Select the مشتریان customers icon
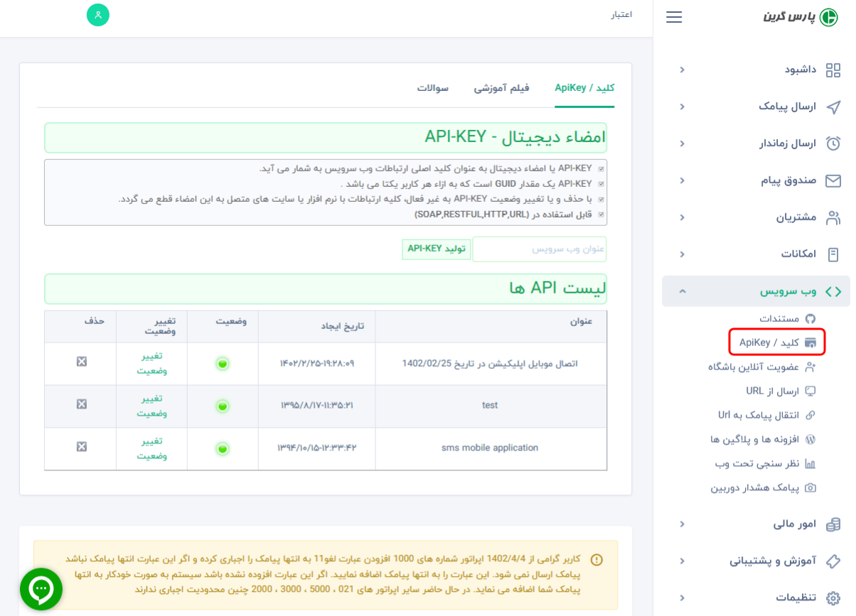The height and width of the screenshot is (616, 856). pyautogui.click(x=833, y=217)
